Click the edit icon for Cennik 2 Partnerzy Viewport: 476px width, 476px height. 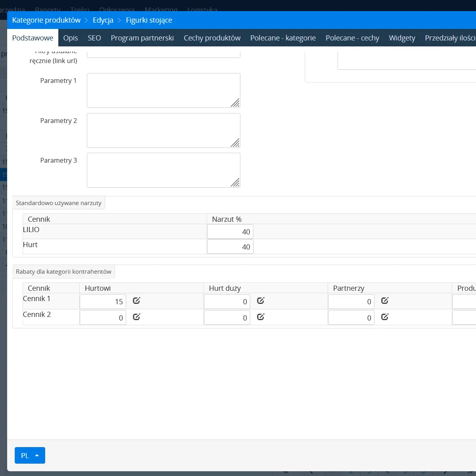[385, 317]
